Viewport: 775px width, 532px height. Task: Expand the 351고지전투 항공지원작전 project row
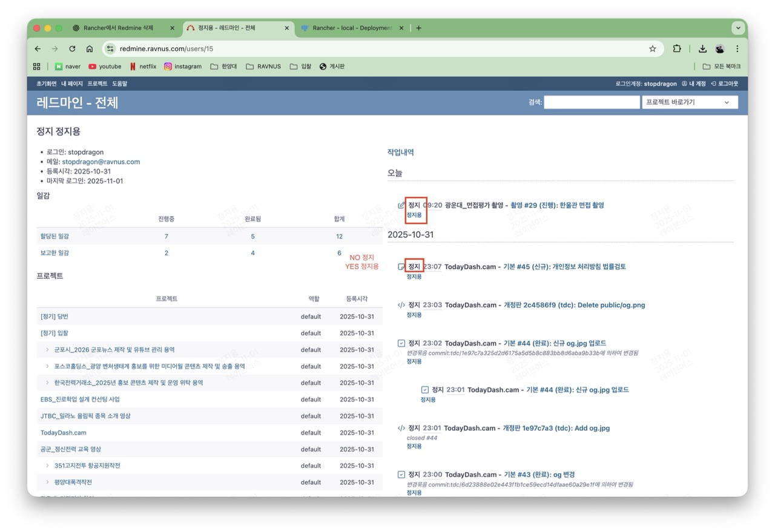click(48, 465)
